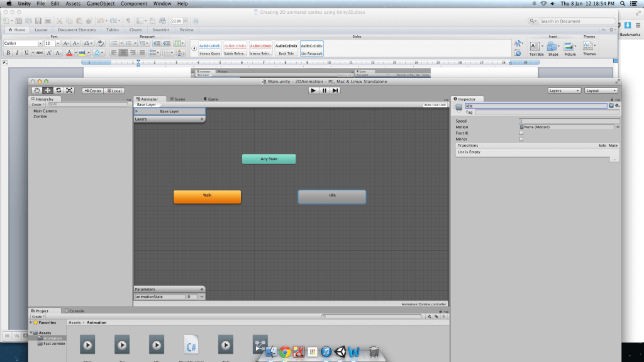Open Chrome from the Dock
This screenshot has height=362, width=644.
click(x=285, y=352)
